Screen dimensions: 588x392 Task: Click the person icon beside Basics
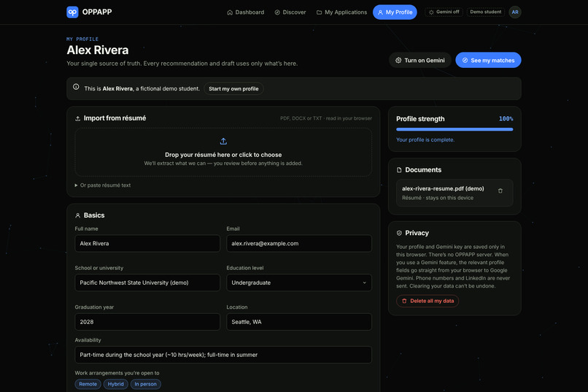coord(77,215)
